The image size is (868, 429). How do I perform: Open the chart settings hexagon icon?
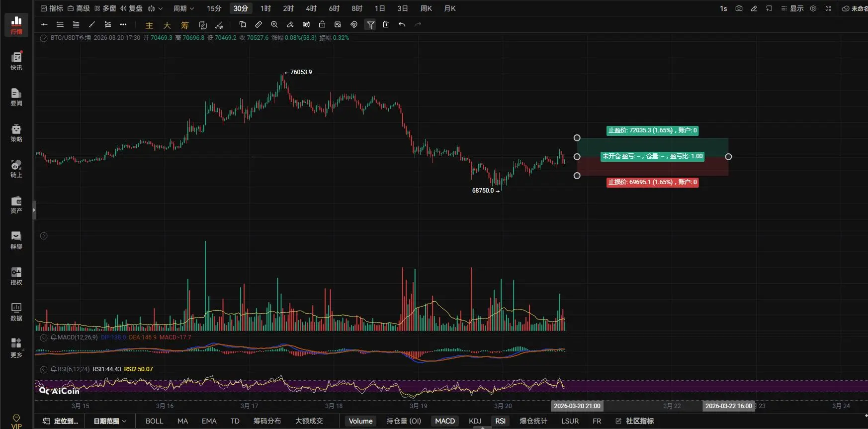pyautogui.click(x=813, y=8)
